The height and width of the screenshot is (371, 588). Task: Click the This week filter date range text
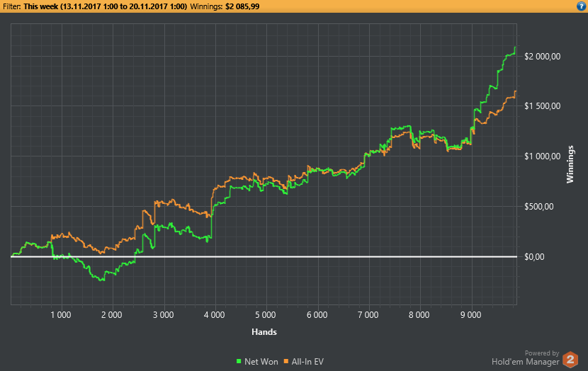pos(106,6)
